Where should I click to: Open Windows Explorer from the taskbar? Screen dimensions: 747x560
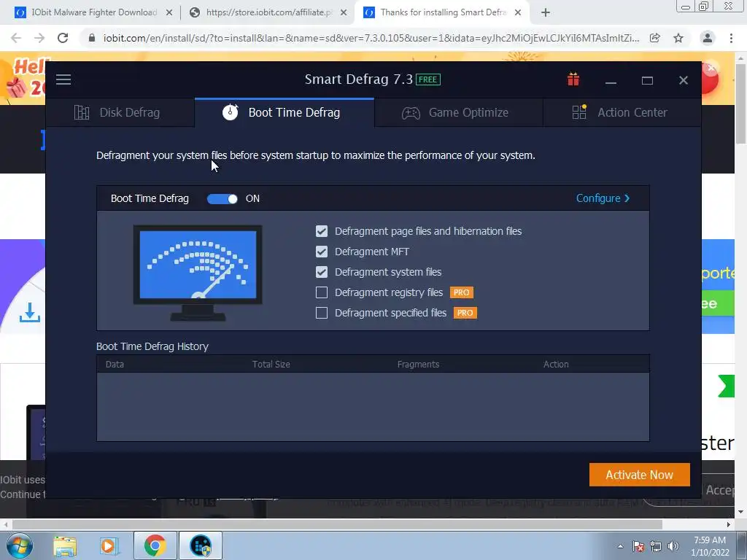(65, 545)
